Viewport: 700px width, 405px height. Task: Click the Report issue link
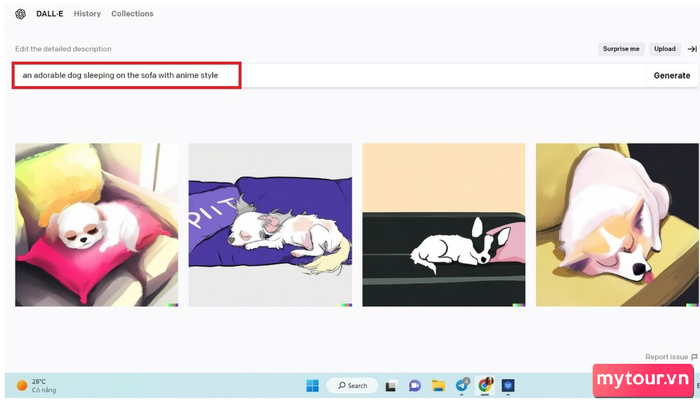(x=671, y=357)
